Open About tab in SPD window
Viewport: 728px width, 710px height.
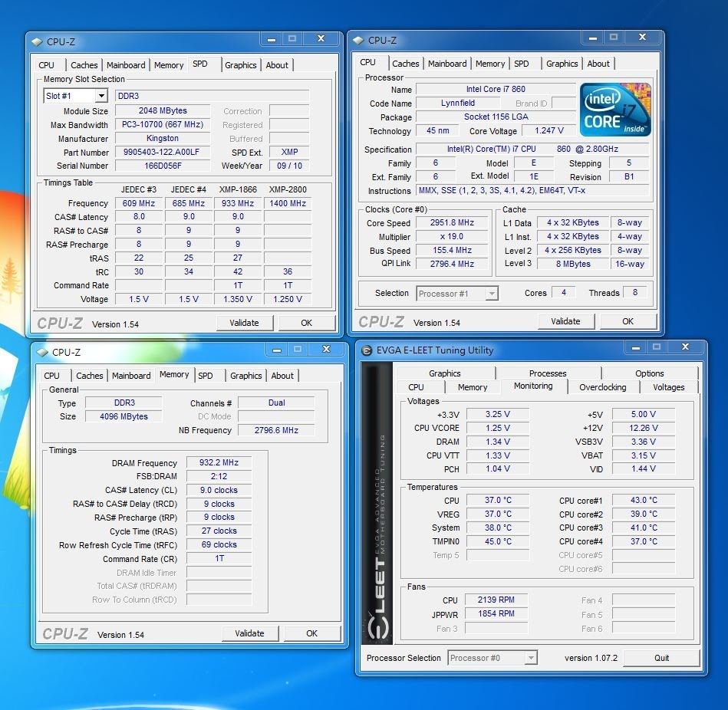coord(277,65)
